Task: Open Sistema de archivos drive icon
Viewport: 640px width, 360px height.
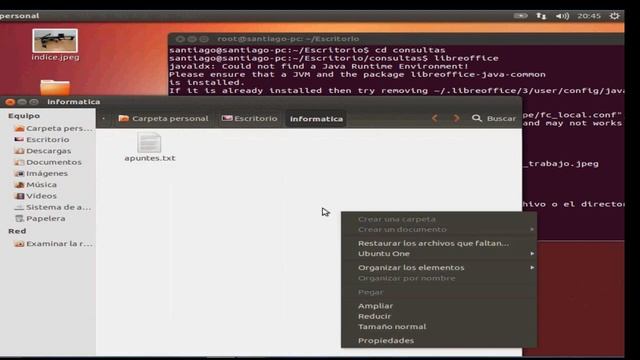Action: click(19, 207)
